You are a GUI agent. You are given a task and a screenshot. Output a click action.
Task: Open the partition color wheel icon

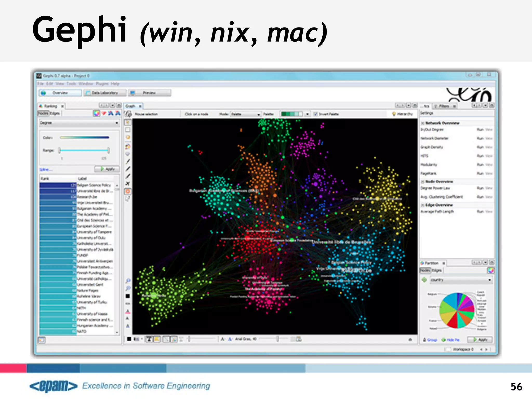click(490, 270)
